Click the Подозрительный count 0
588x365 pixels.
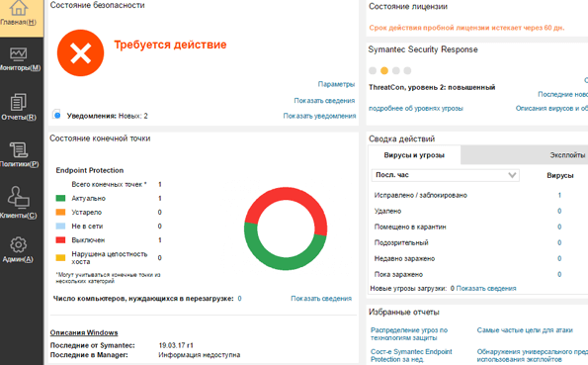(x=559, y=242)
